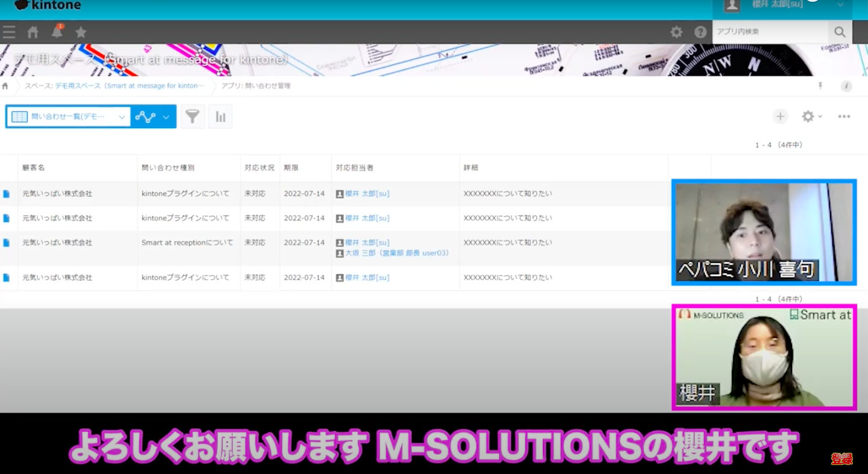Image resolution: width=868 pixels, height=474 pixels.
Task: Click the デモ用スペース breadcrumb link
Action: pos(129,86)
